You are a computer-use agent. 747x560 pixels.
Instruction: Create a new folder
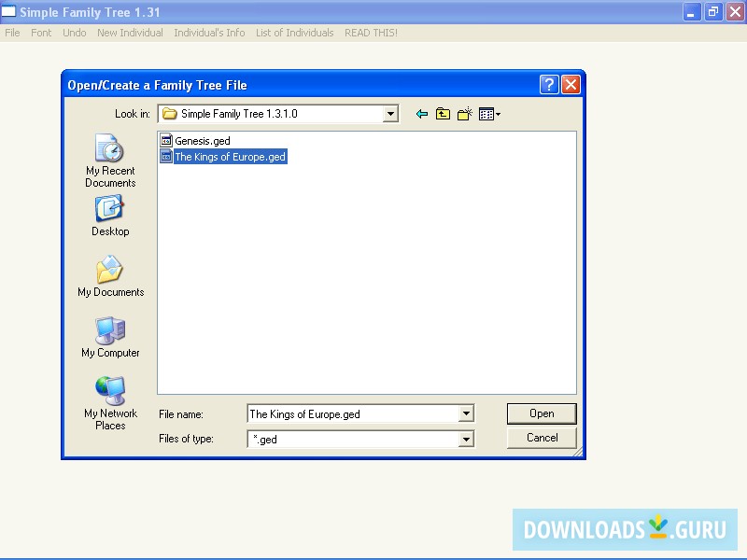click(464, 113)
